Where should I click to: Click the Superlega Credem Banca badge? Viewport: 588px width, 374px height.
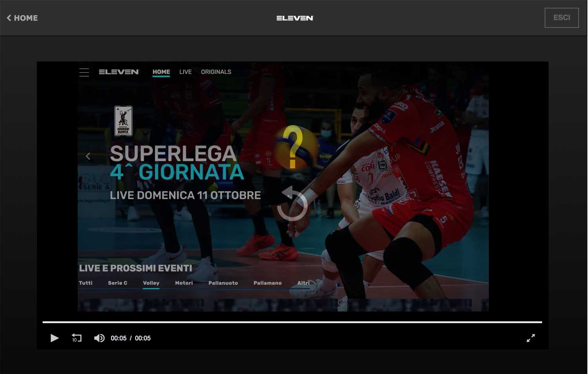tap(123, 121)
